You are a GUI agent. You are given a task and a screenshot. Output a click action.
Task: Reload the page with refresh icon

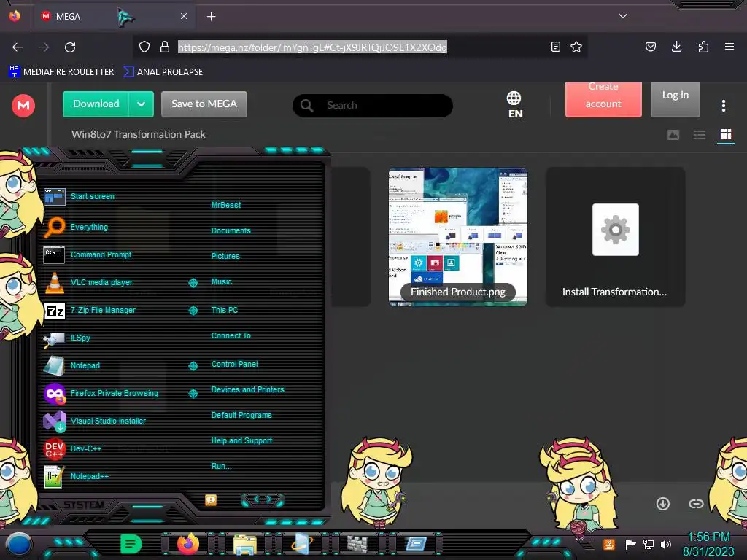click(70, 47)
